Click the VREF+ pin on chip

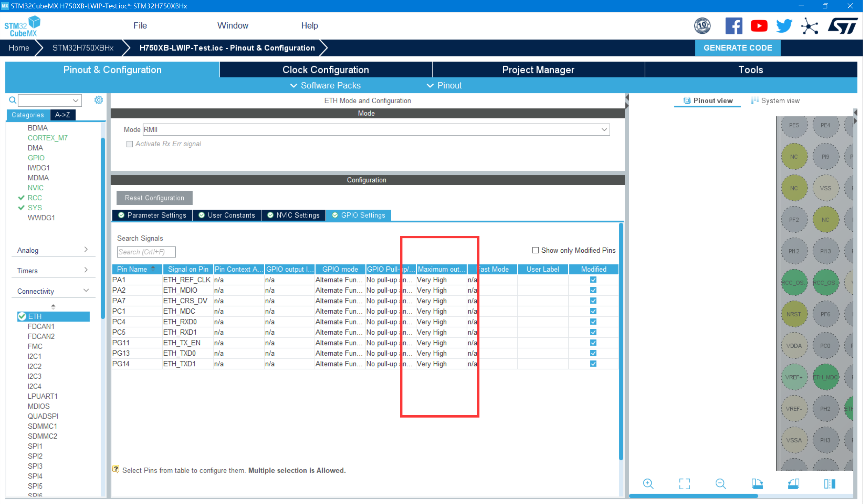click(794, 377)
